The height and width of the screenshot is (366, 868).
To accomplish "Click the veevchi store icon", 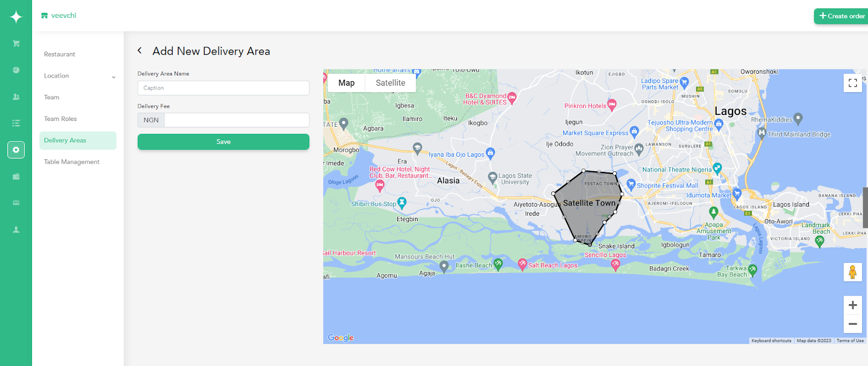I will pyautogui.click(x=44, y=16).
